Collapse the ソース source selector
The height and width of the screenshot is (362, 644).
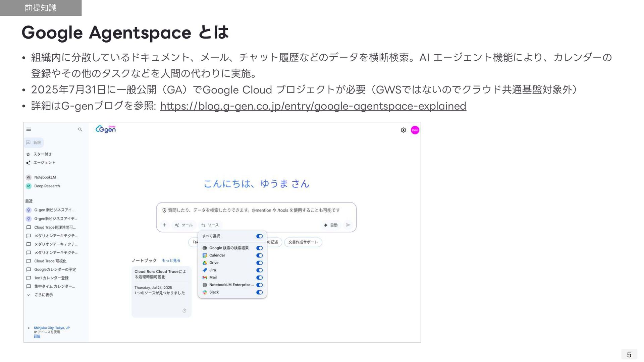point(210,225)
